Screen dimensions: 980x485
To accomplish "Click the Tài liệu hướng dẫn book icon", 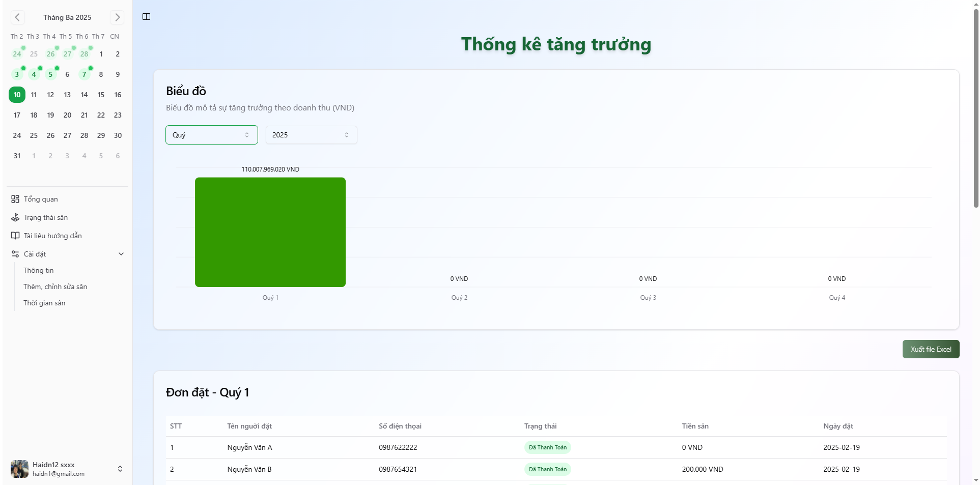I will [x=15, y=236].
